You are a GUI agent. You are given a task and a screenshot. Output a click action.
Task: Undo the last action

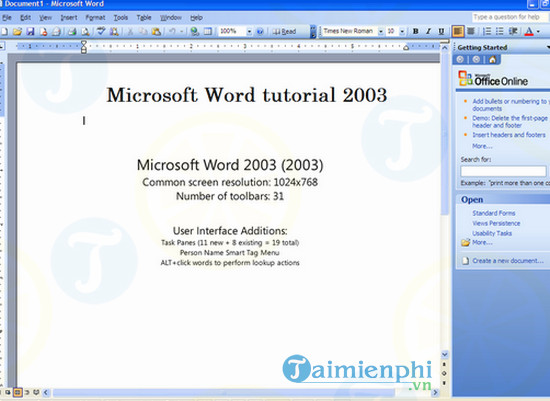coord(172,32)
